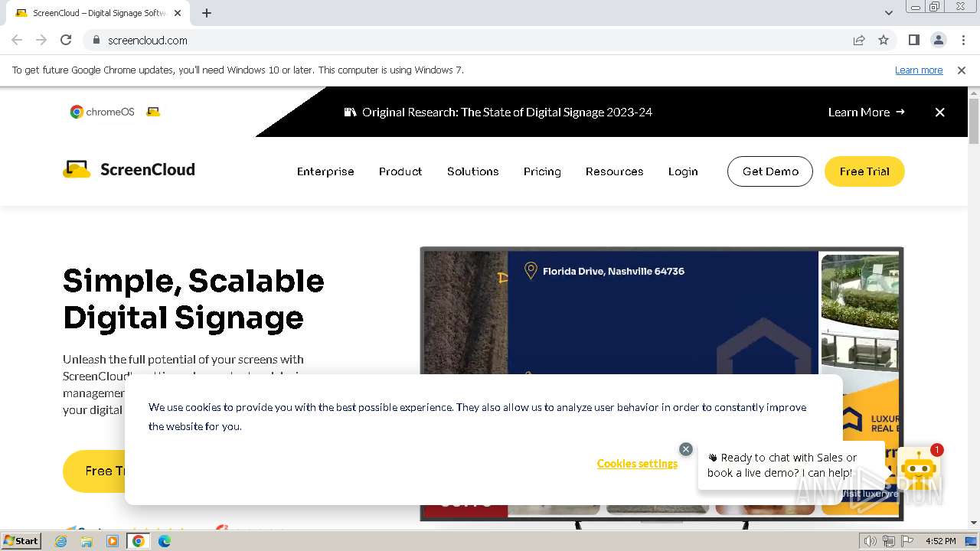Launch Internet Explorer from the taskbar
The height and width of the screenshot is (551, 980).
[61, 541]
